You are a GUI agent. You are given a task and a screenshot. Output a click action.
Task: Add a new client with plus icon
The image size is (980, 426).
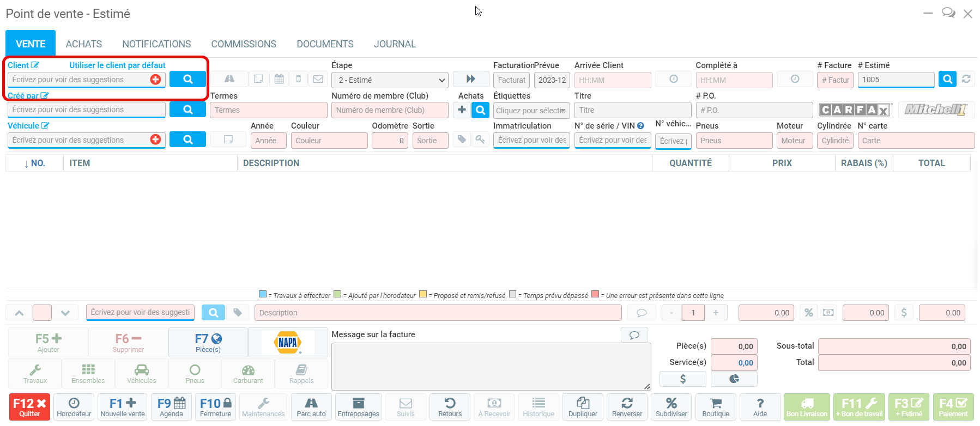(x=155, y=80)
